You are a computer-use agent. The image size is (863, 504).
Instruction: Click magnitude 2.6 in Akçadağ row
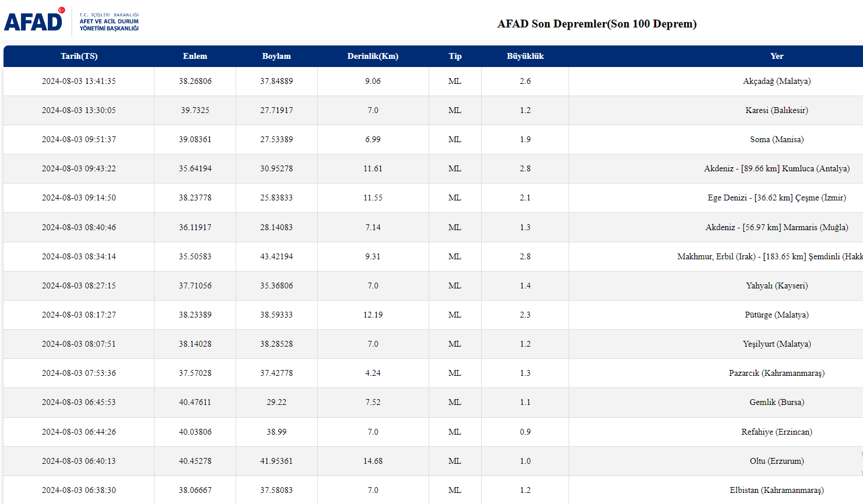tap(525, 81)
